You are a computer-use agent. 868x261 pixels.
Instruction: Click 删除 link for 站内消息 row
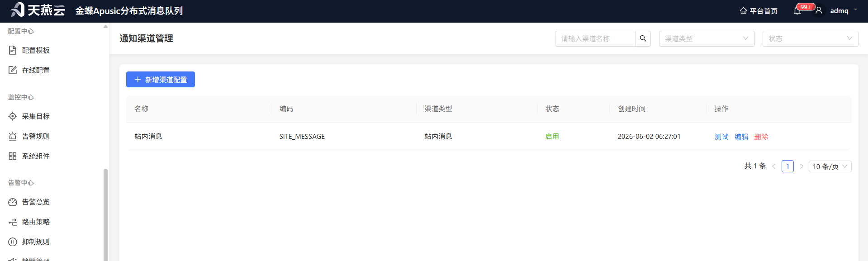coord(761,137)
